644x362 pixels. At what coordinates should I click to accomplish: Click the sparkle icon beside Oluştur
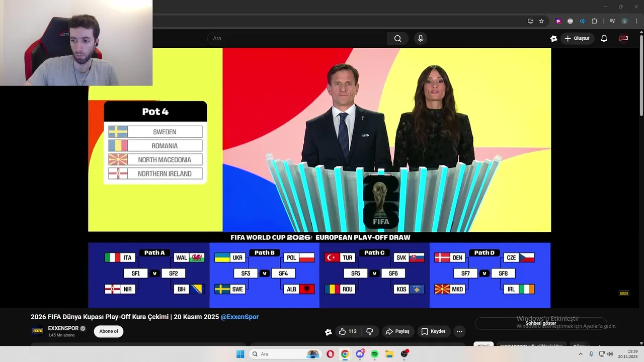coord(553,38)
